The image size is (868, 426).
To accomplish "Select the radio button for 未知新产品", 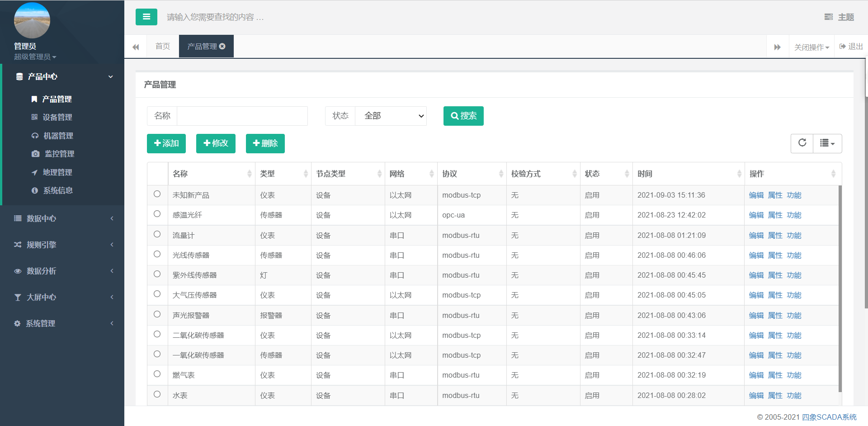I will tap(157, 194).
